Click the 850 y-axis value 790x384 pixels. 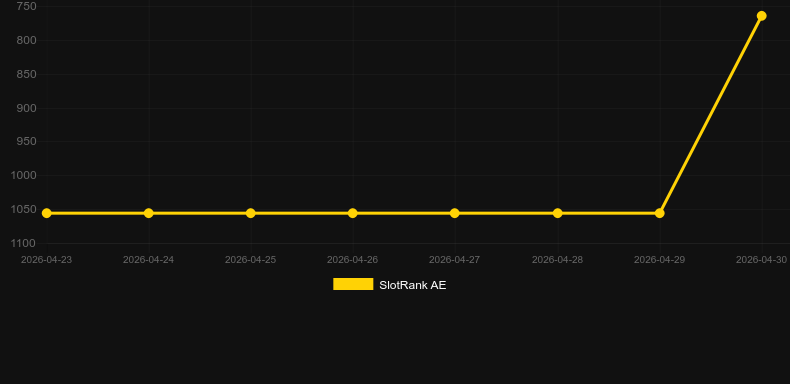point(26,74)
